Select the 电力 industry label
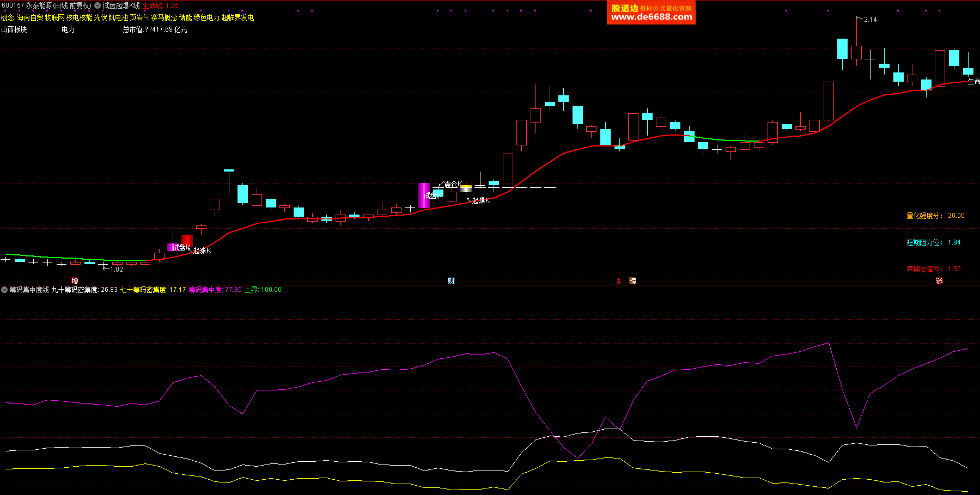The image size is (980, 495). 68,29
